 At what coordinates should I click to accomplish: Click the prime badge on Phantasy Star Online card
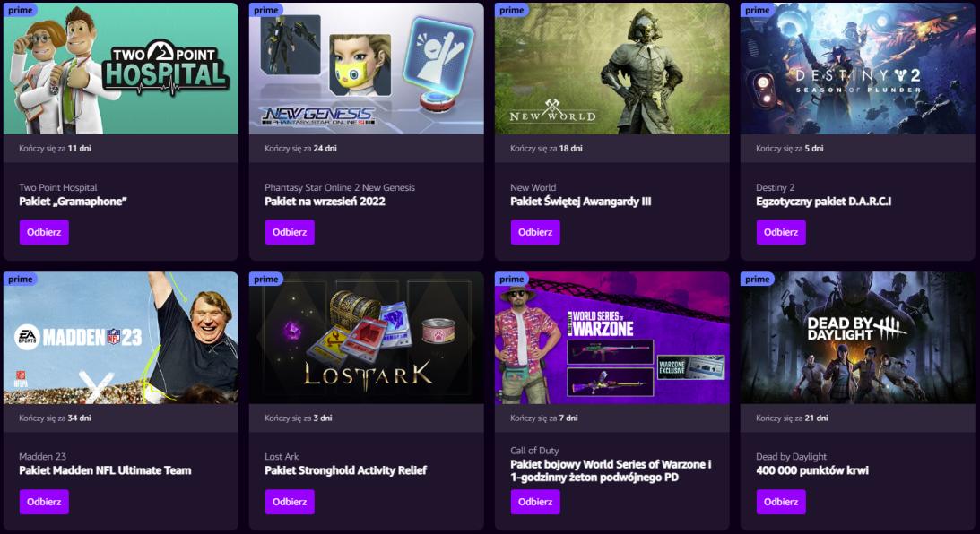coord(265,10)
